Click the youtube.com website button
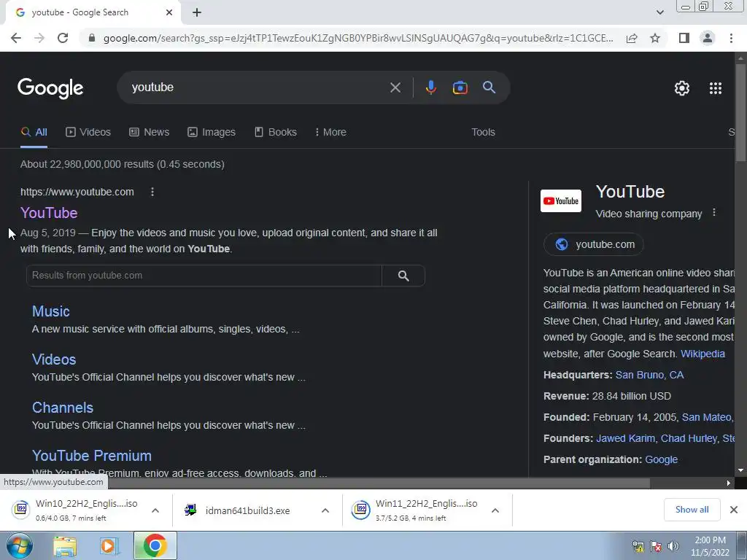 click(x=594, y=244)
